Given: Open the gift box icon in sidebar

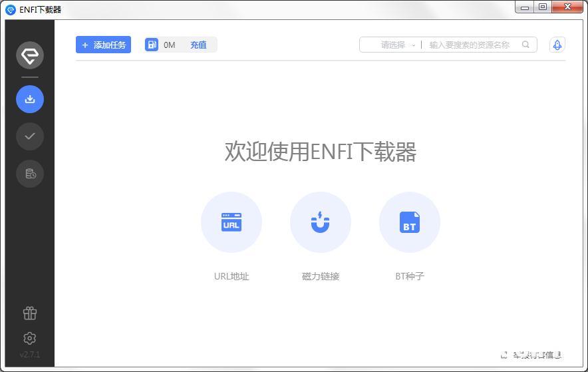Looking at the screenshot, I should click(30, 313).
